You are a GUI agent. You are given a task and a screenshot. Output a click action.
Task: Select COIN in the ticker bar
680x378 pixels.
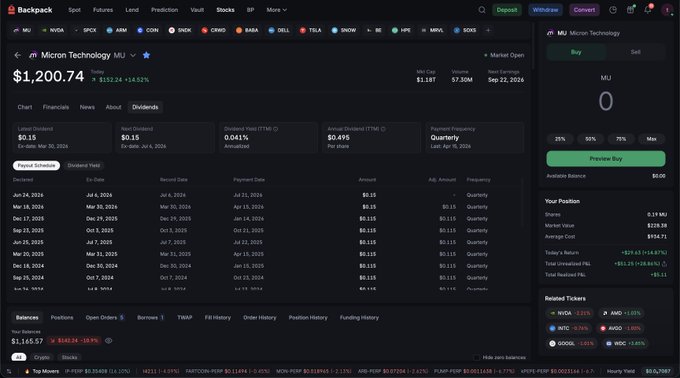[x=148, y=30]
